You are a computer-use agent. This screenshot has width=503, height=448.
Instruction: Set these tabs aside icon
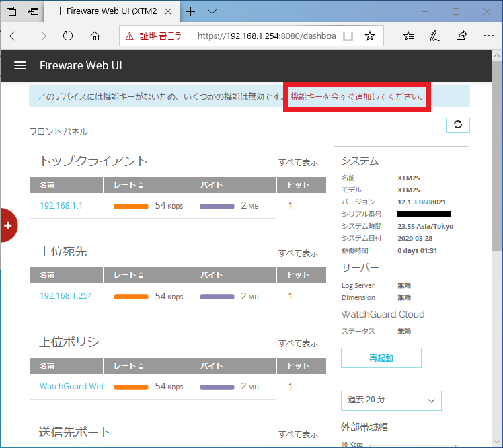[x=33, y=11]
